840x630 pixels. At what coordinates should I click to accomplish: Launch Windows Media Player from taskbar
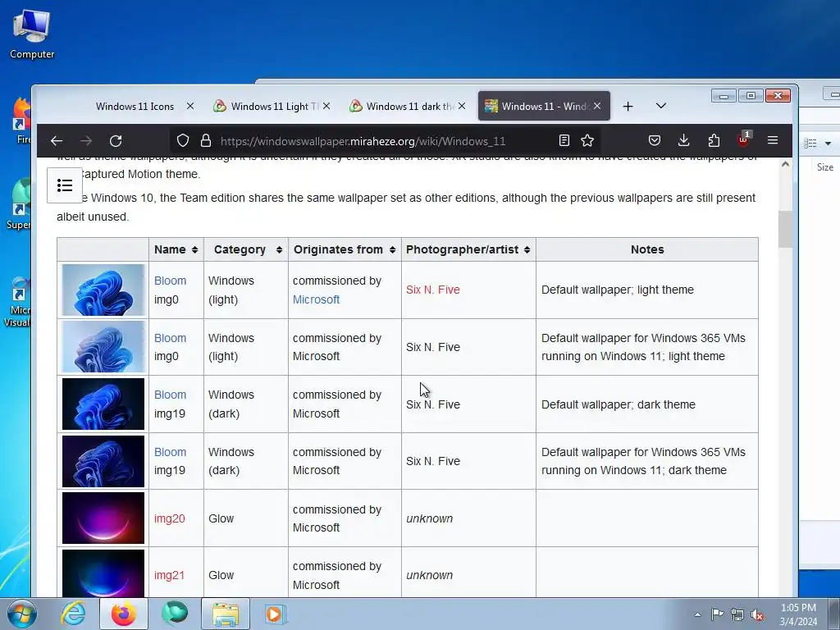[x=276, y=614]
